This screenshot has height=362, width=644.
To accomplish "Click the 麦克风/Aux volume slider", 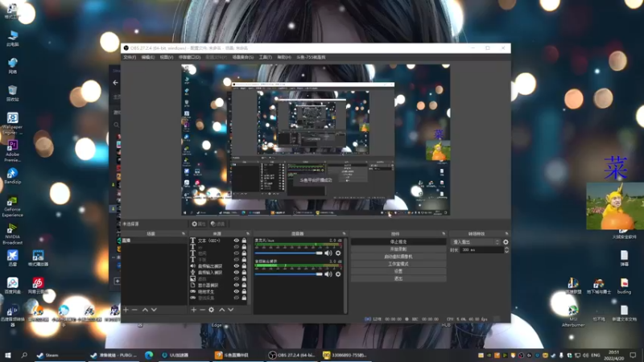I will tap(288, 253).
